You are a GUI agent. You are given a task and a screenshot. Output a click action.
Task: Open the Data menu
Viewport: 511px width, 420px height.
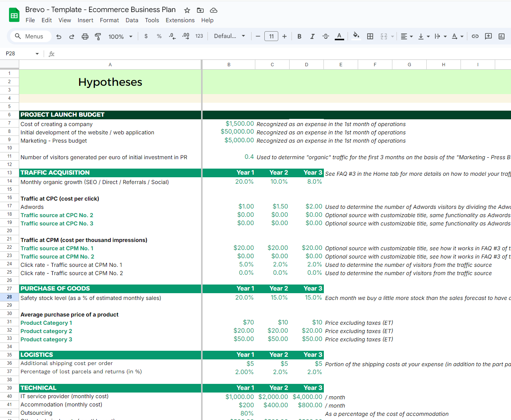tap(132, 20)
